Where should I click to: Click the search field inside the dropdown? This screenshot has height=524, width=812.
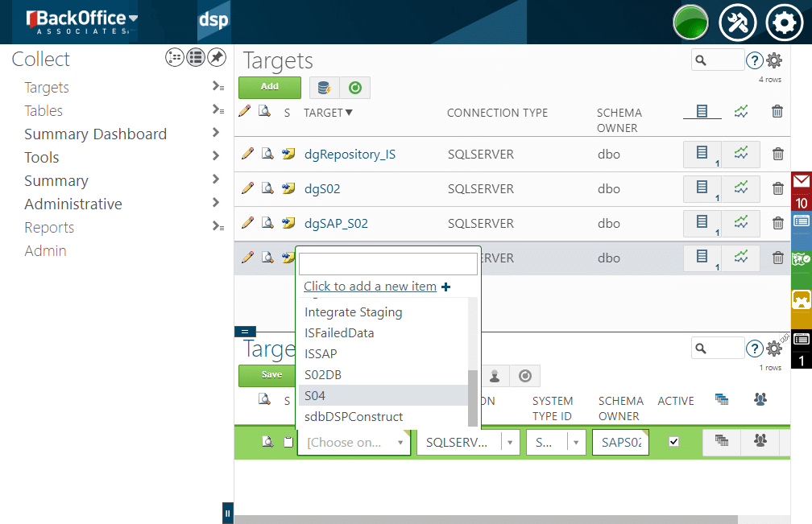[x=387, y=264]
